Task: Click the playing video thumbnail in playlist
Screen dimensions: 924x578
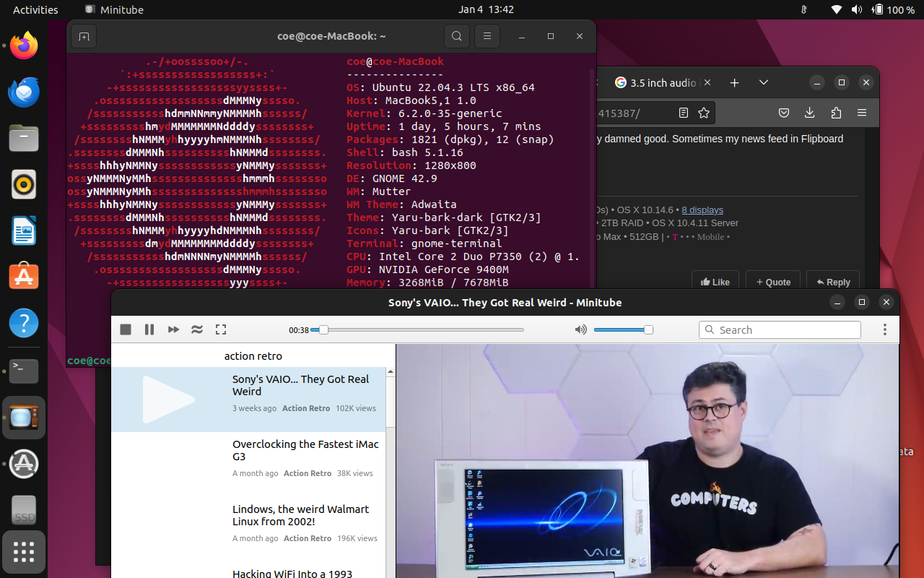Action: point(169,400)
